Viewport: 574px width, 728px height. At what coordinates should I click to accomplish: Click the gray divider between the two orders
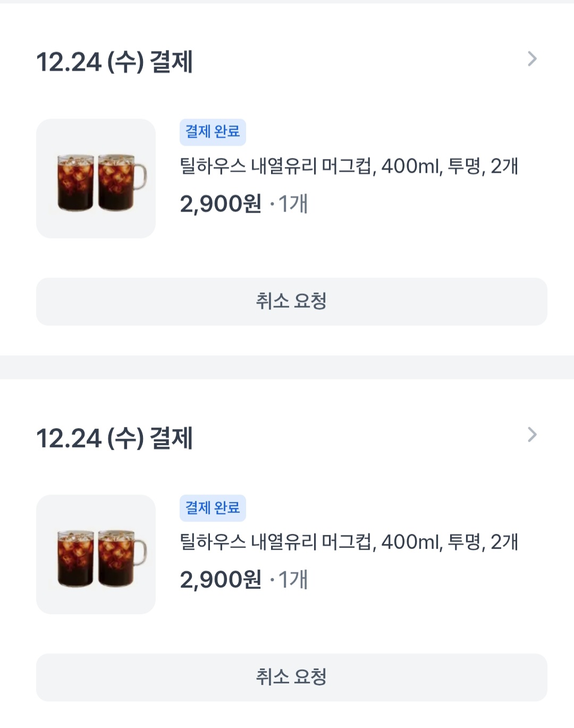(287, 367)
